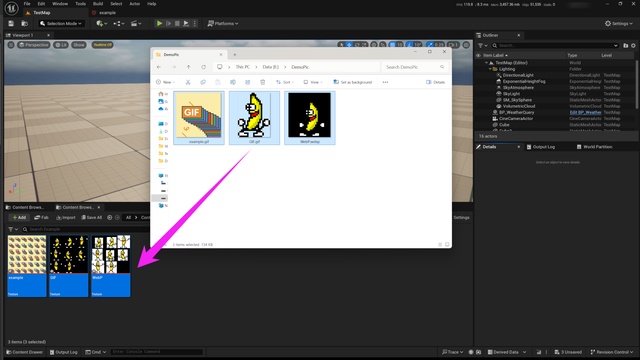Screen dimensions: 640x360
Task: Open the cinematics clapperboard dropdown
Action: click(136, 24)
